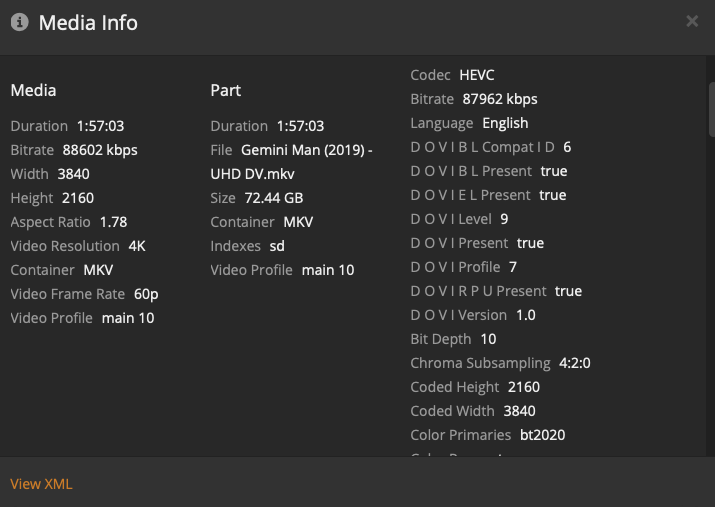Click the Media Info title text
The width and height of the screenshot is (715, 507).
88,22
